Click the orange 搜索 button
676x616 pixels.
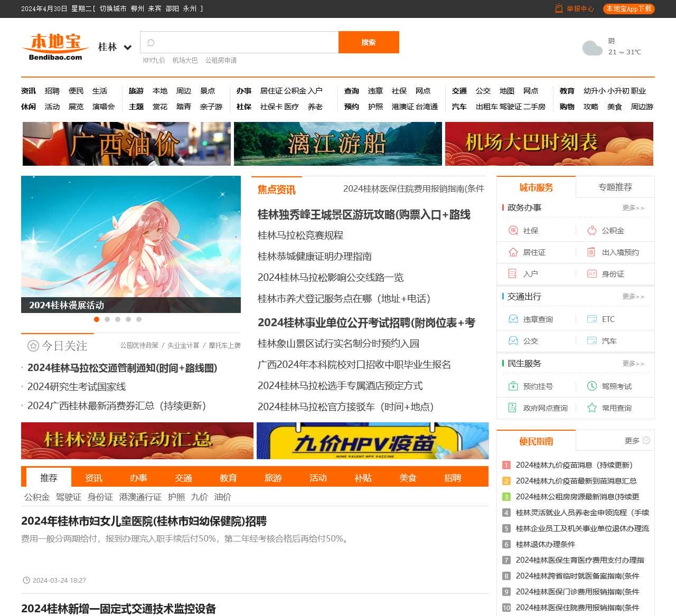tap(369, 42)
